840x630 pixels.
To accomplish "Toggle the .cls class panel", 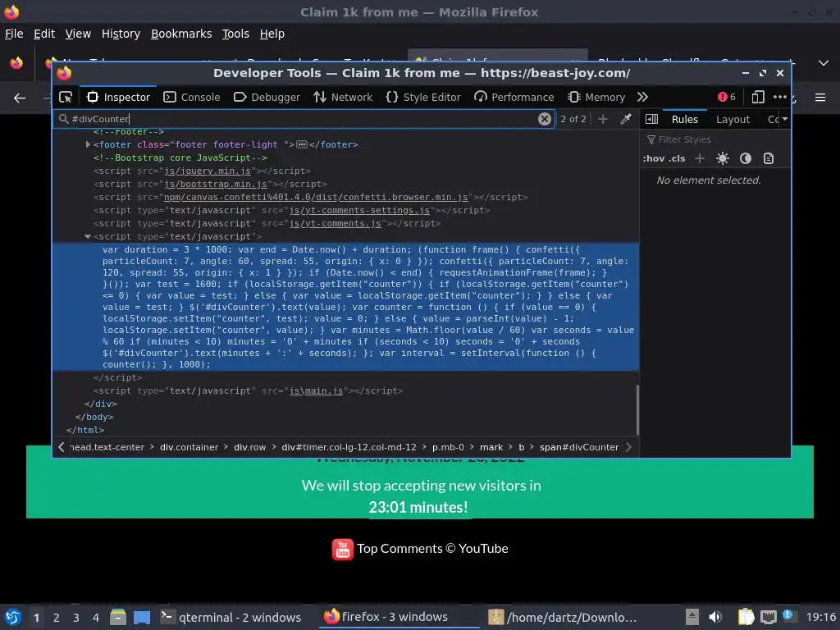I will [677, 158].
